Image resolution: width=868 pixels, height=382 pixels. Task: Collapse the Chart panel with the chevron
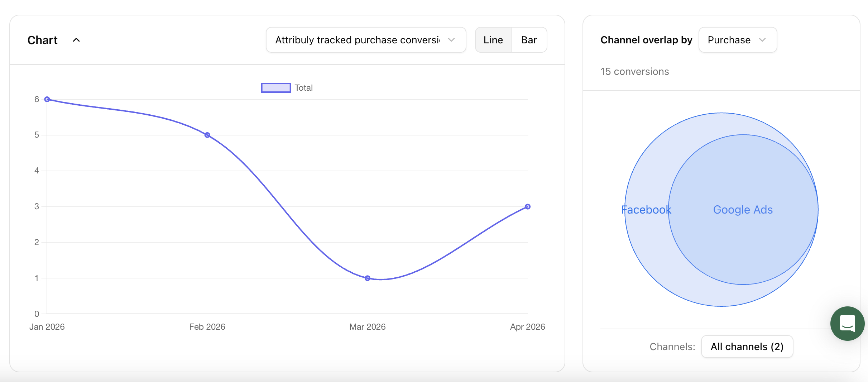pyautogui.click(x=76, y=40)
